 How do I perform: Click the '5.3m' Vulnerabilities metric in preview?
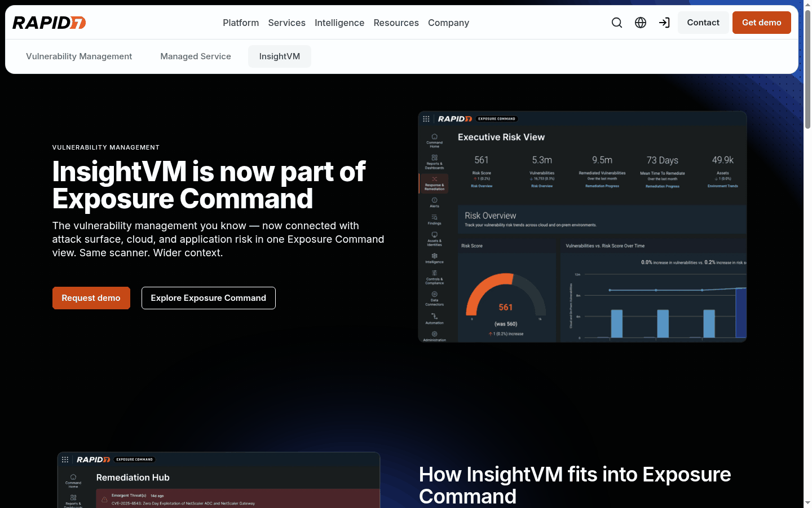coord(542,160)
